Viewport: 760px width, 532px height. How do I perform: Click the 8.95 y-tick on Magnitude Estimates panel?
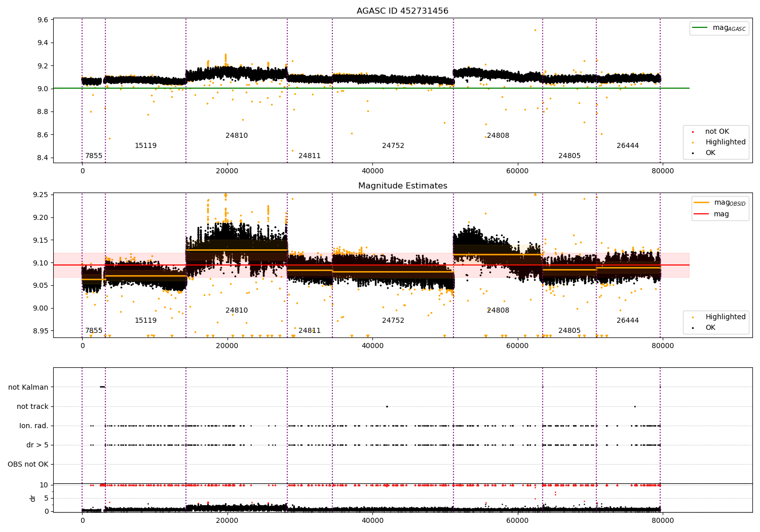(x=41, y=331)
